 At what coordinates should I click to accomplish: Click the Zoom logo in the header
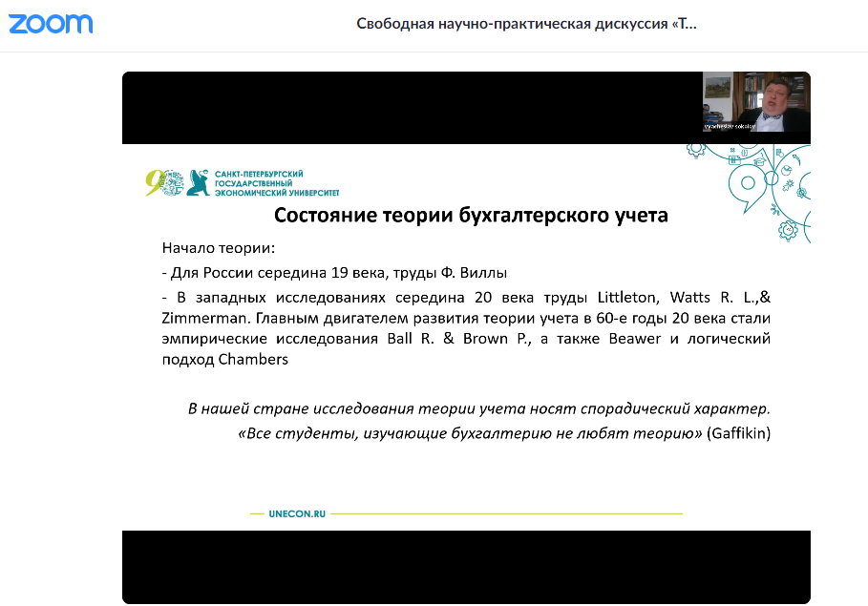[x=51, y=24]
